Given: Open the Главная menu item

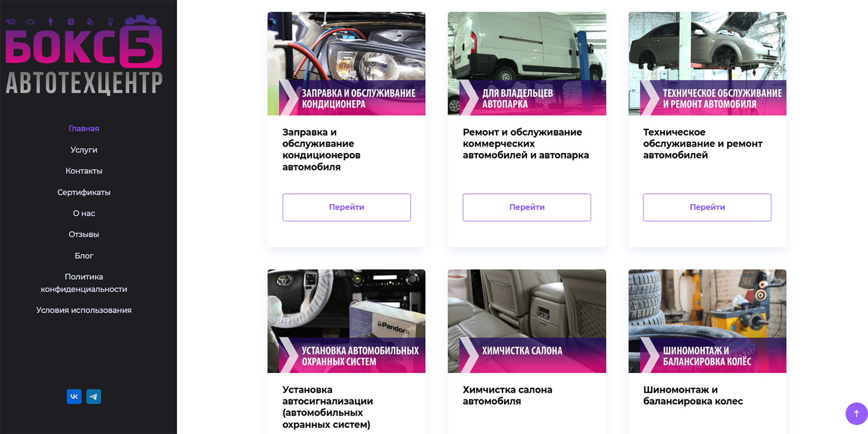Looking at the screenshot, I should point(84,129).
